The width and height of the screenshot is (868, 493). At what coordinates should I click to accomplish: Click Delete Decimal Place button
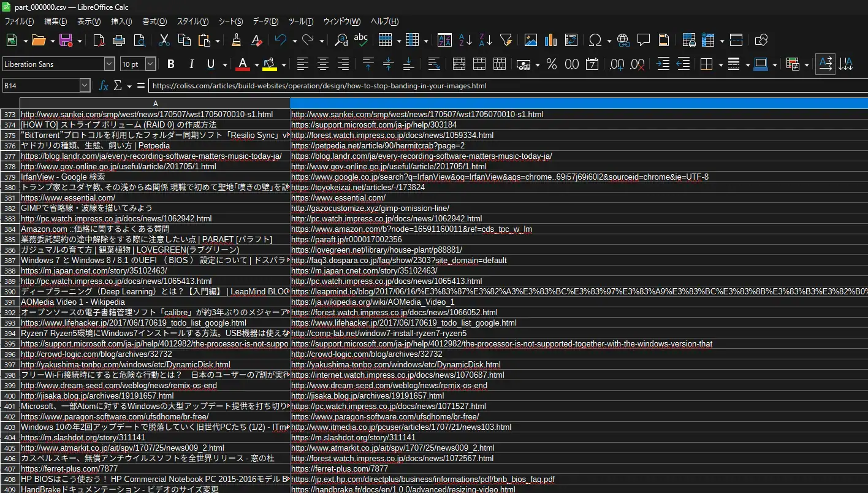point(637,64)
